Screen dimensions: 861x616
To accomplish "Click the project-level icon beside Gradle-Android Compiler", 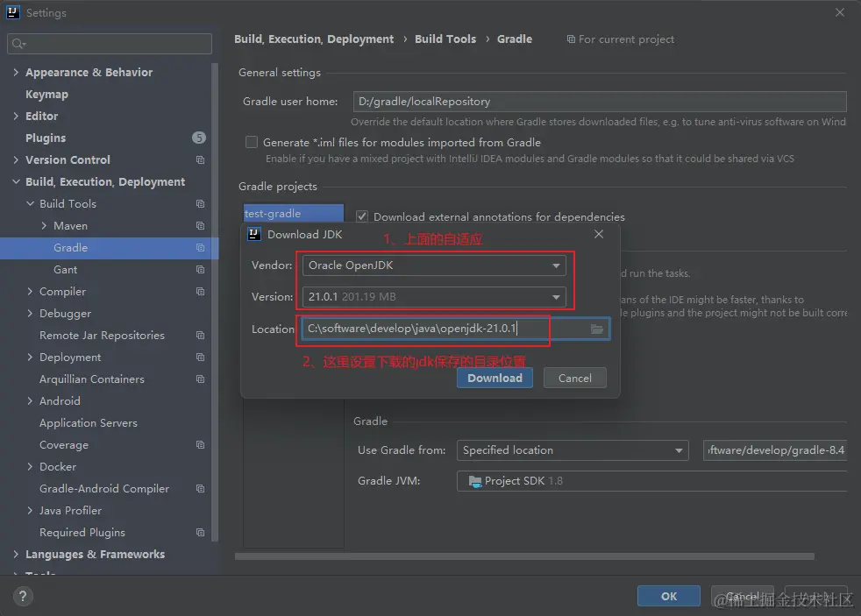I will (x=201, y=489).
